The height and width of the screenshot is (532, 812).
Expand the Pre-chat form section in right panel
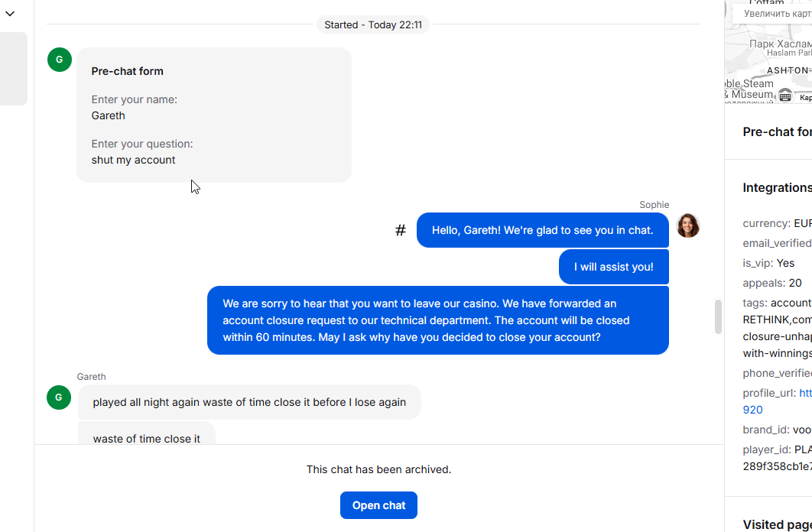pos(777,131)
